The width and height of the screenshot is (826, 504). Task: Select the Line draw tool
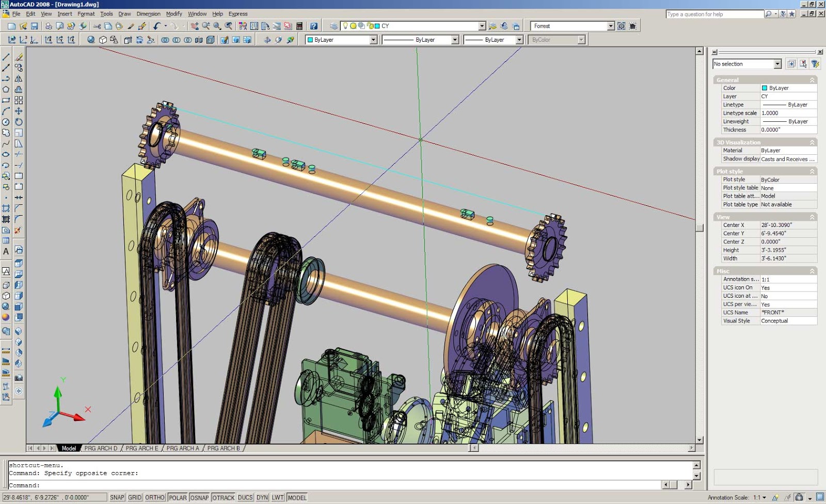tap(6, 57)
